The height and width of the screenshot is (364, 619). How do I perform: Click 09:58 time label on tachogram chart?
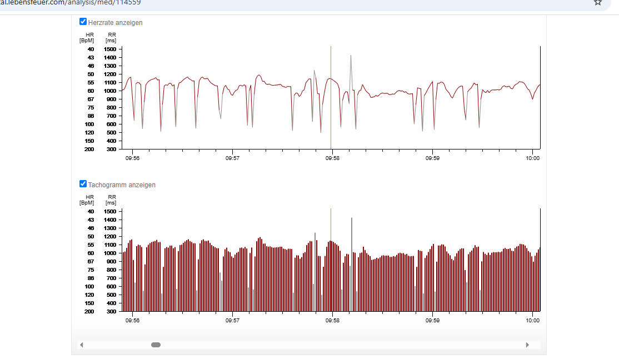[332, 321]
